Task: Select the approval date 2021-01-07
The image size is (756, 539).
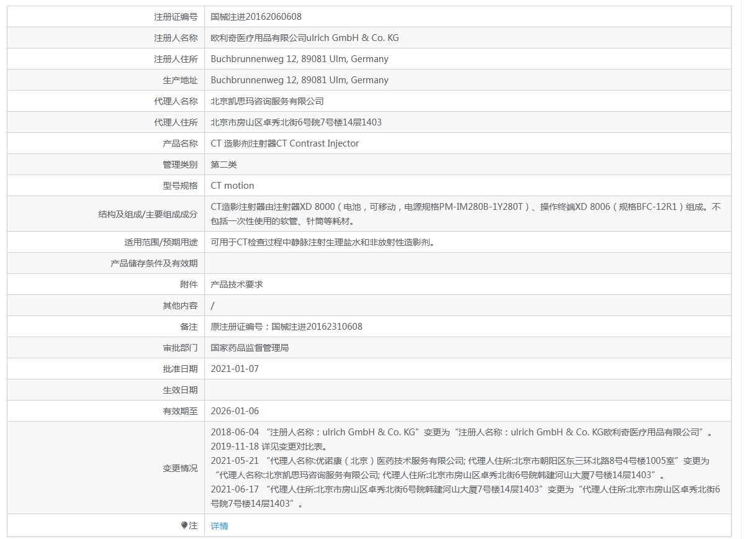Action: pos(235,369)
